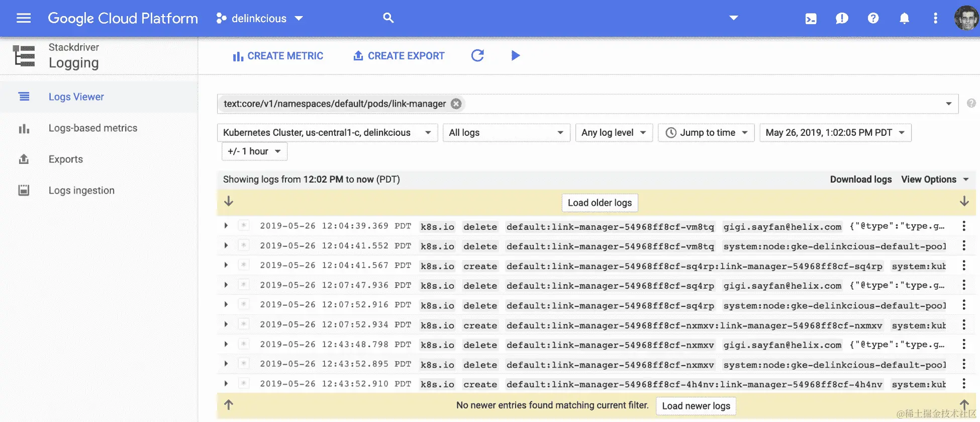Open more options for 12:43:48.798 entry

point(964,344)
